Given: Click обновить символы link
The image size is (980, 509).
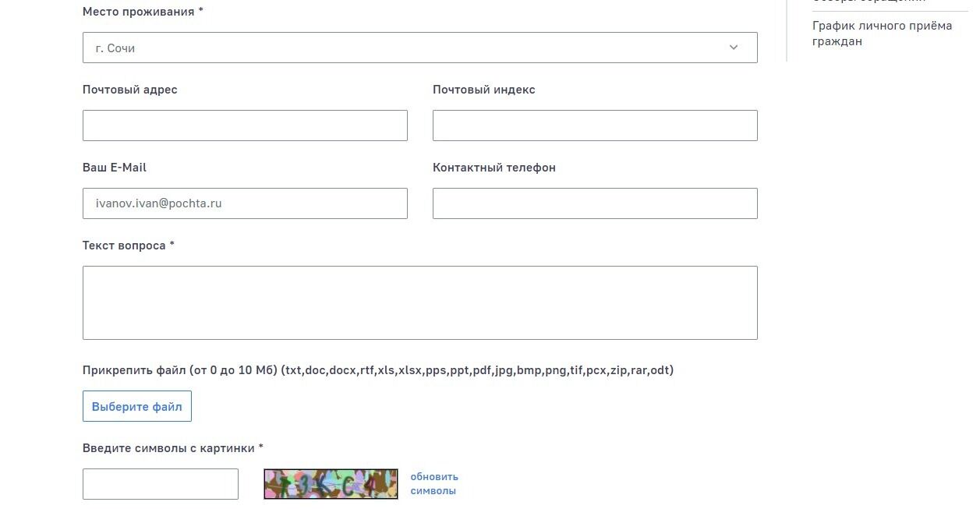Looking at the screenshot, I should (x=434, y=484).
